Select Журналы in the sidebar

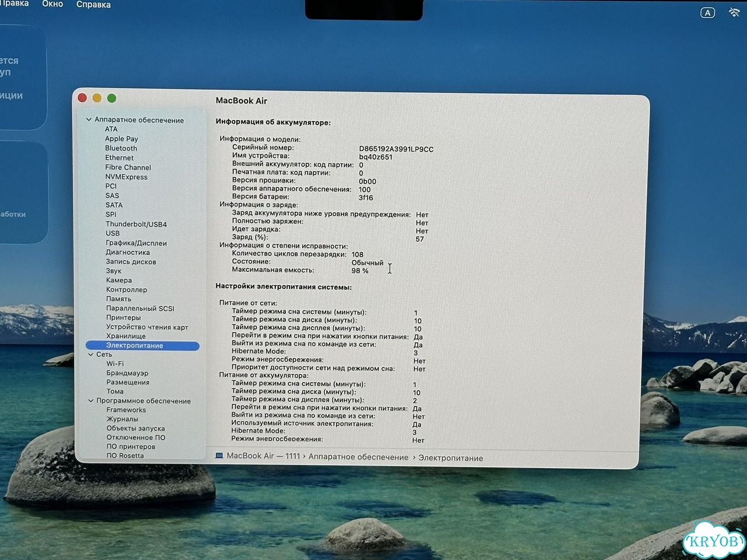123,419
